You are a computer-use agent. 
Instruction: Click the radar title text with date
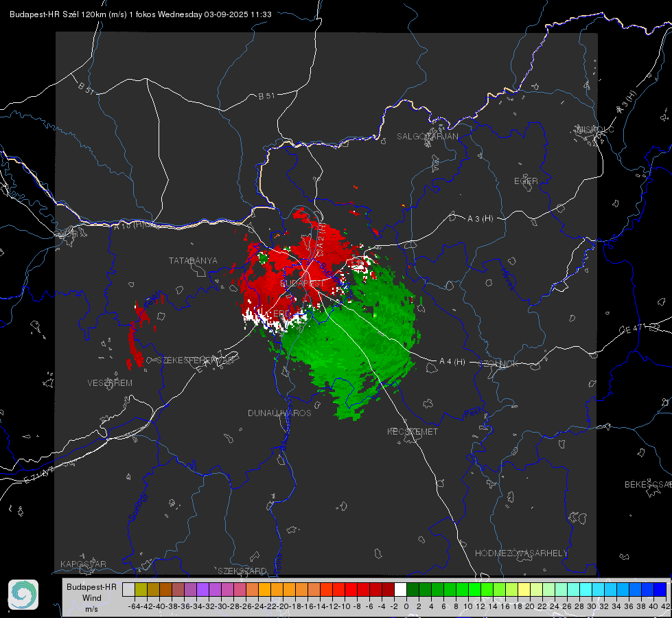click(141, 14)
